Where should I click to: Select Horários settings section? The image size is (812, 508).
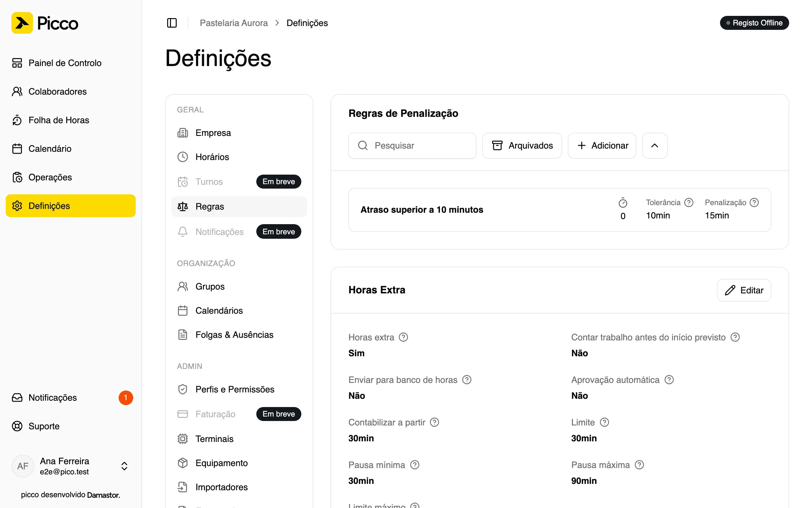coord(239,157)
